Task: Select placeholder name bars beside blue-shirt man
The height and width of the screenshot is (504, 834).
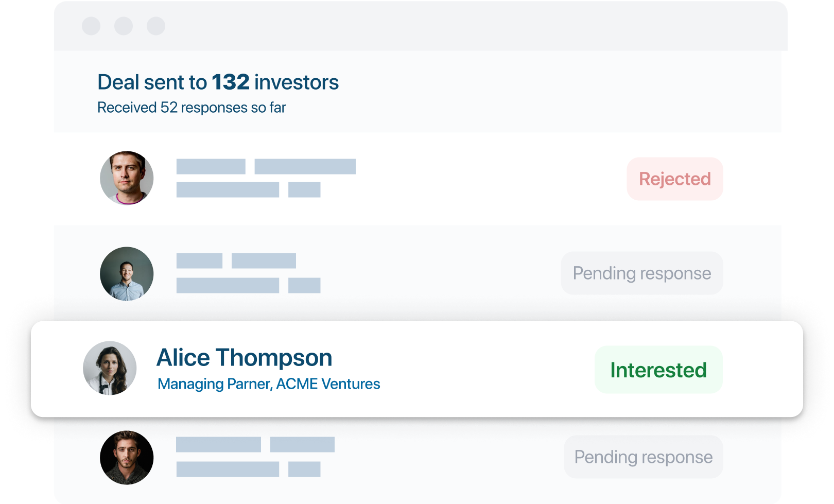Action: tap(236, 260)
